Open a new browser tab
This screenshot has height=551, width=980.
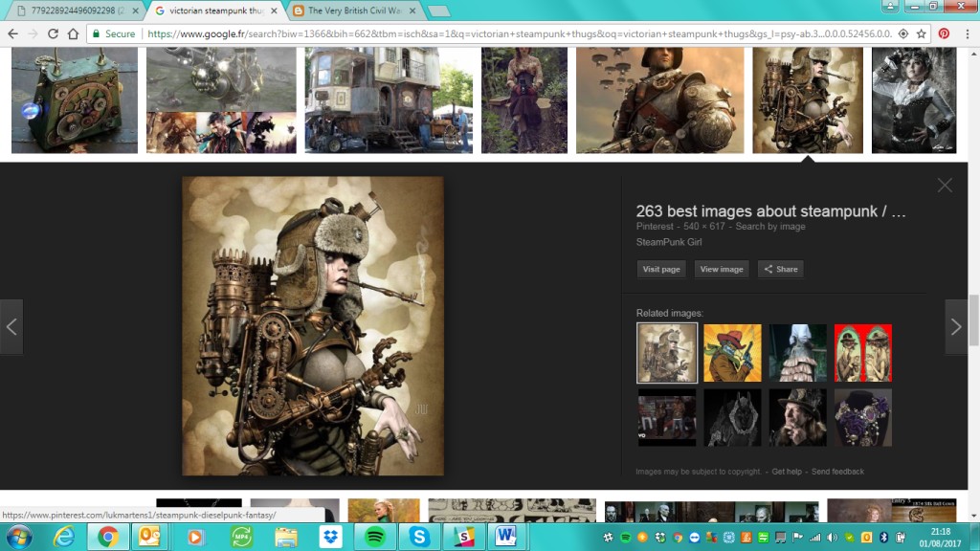pyautogui.click(x=438, y=11)
